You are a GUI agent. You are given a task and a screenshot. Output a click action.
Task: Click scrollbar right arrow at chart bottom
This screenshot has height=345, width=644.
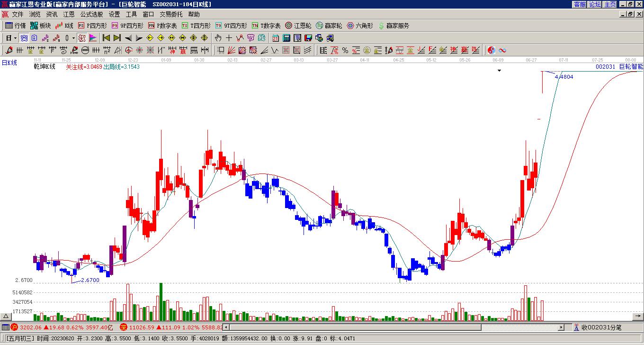(562, 327)
